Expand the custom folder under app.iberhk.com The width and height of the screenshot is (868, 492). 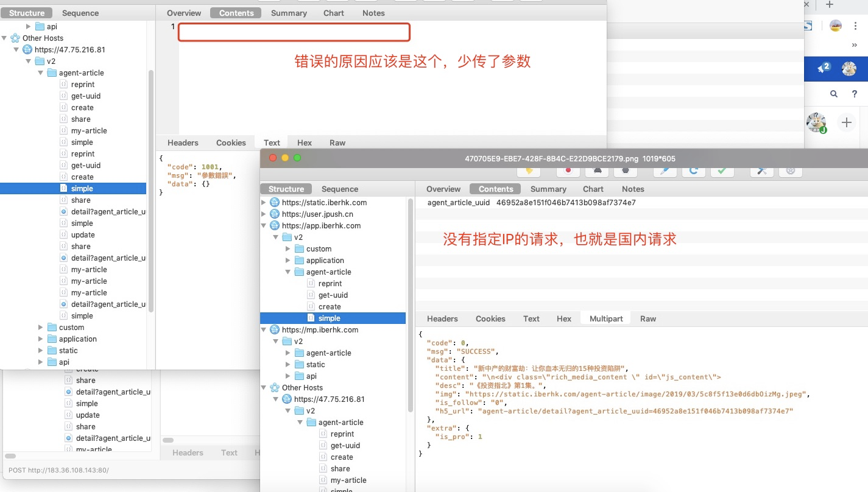point(288,249)
